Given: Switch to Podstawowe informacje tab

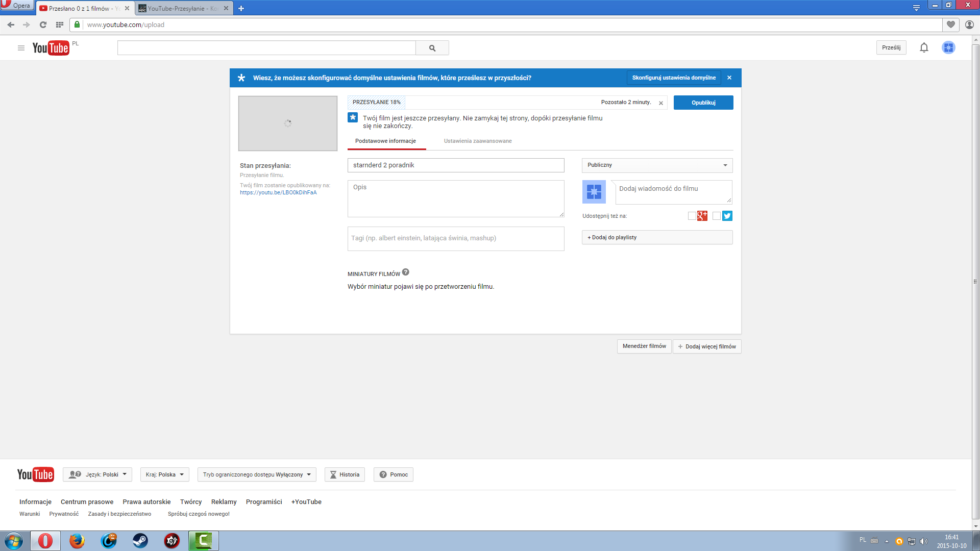Looking at the screenshot, I should click(386, 141).
